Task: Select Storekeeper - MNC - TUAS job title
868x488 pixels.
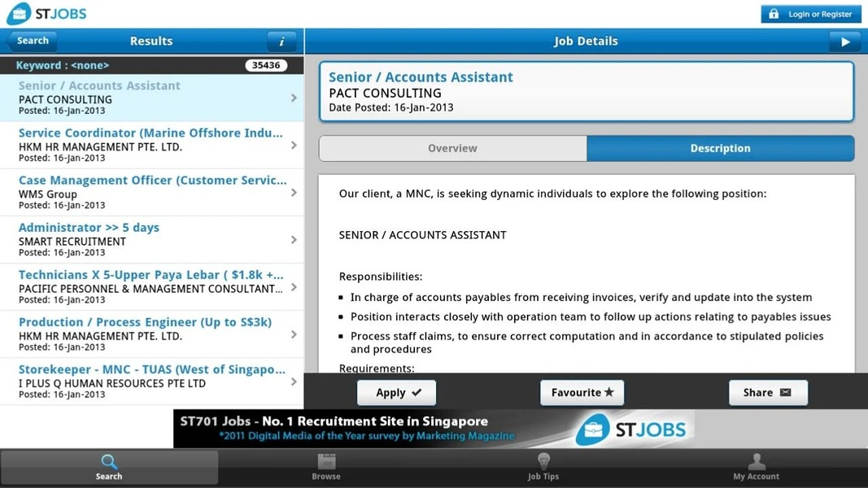Action: 151,369
